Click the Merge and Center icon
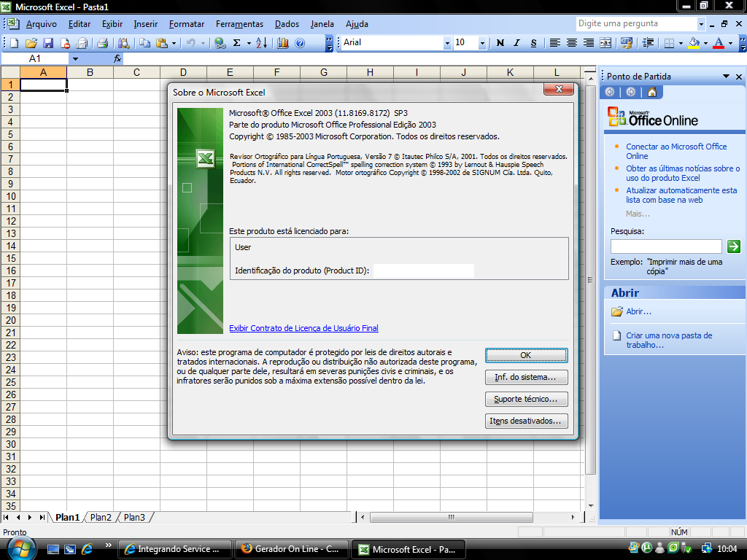The width and height of the screenshot is (747, 560). [604, 43]
